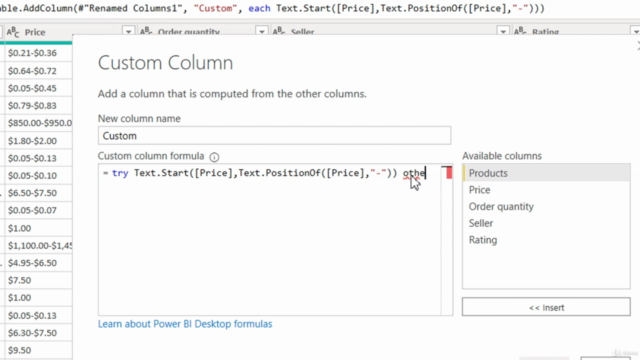This screenshot has width=640, height=360.
Task: Select the $1.80-$2.00 price cell
Action: [38, 140]
